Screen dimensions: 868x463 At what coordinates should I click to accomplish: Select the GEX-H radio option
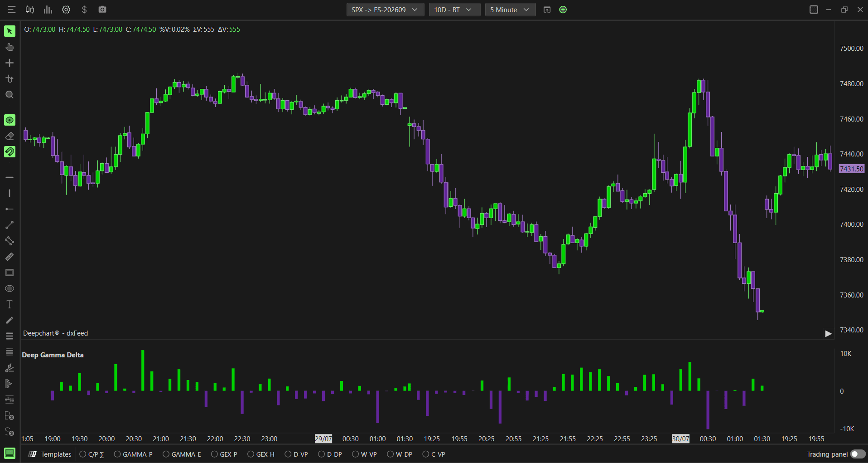coord(261,454)
